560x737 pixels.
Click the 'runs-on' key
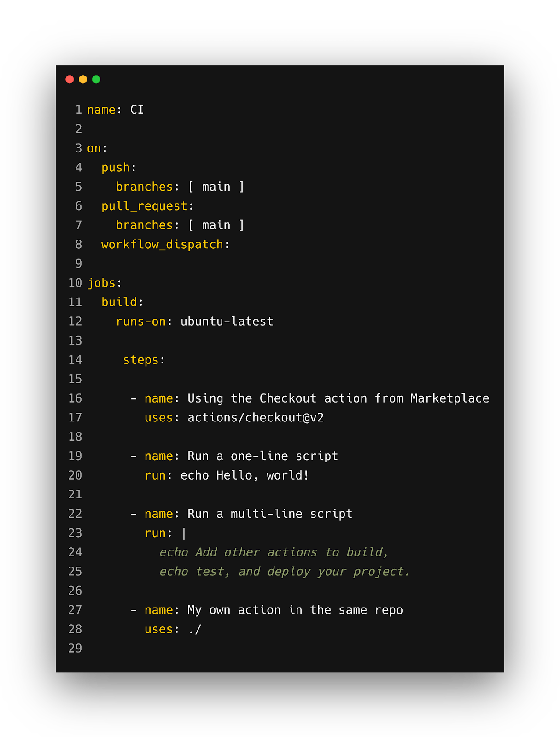140,322
